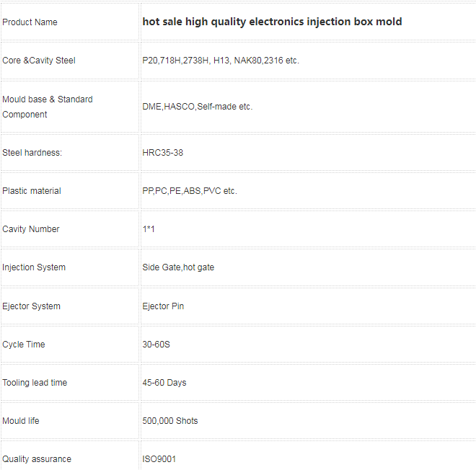
Task: Click the Side Gate,hot gate value
Action: click(178, 267)
